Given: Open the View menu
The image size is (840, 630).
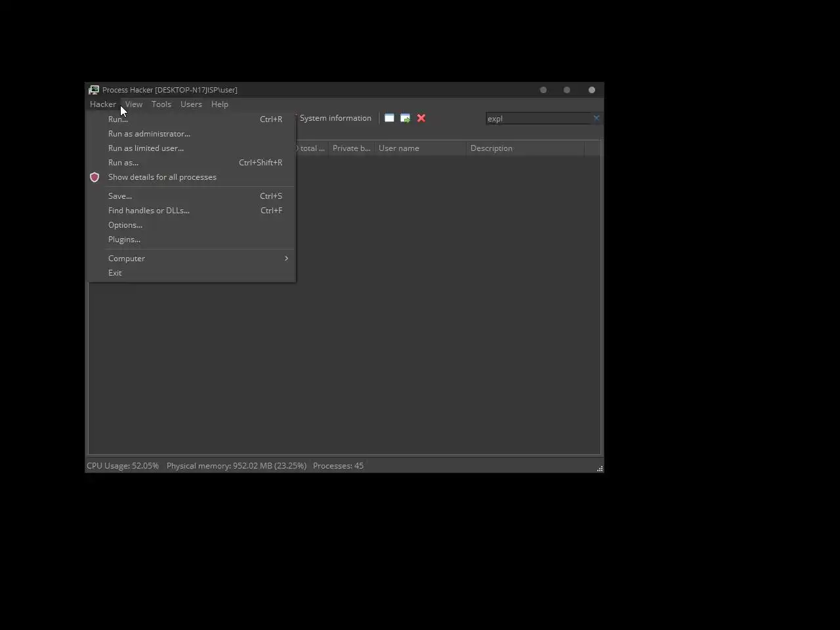Looking at the screenshot, I should [134, 104].
